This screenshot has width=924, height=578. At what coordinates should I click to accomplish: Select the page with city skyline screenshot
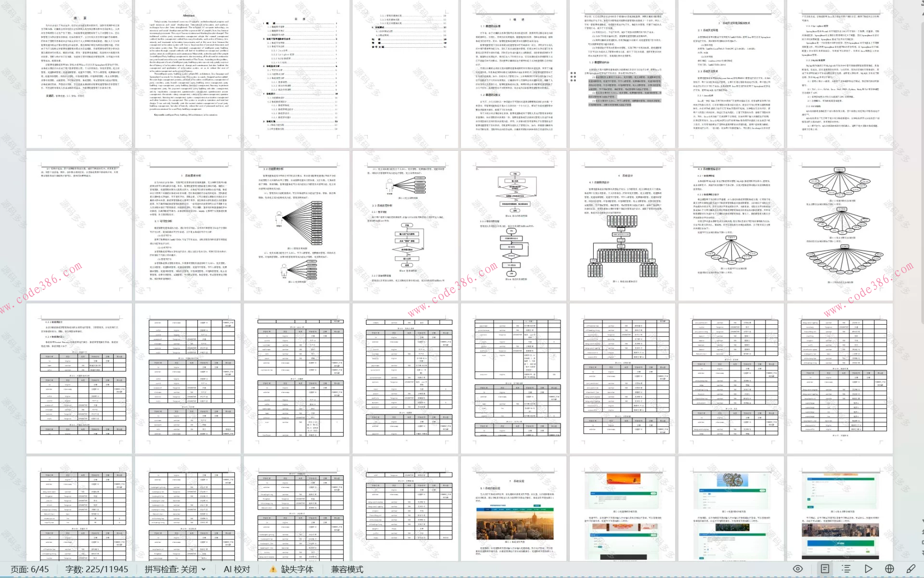514,508
